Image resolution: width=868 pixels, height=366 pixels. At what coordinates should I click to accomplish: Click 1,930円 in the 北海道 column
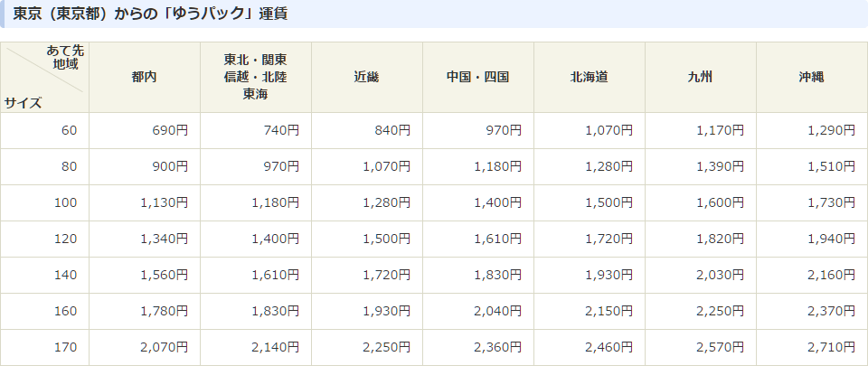609,275
